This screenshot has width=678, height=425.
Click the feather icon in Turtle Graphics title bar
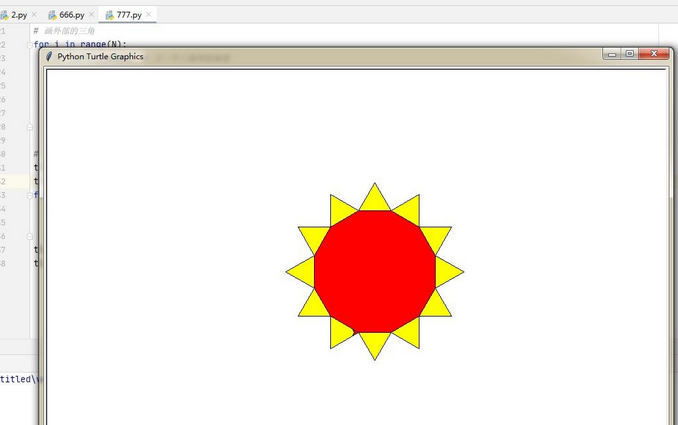pos(49,57)
